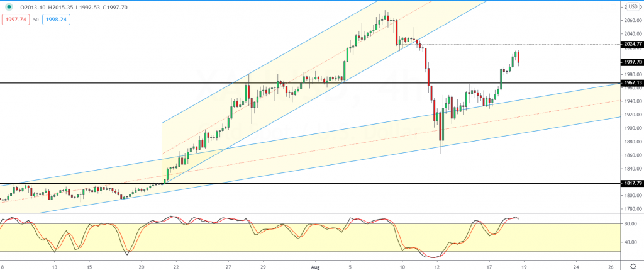Click the date 26 on time axis
This screenshot has width=644, height=270.
tap(611, 266)
